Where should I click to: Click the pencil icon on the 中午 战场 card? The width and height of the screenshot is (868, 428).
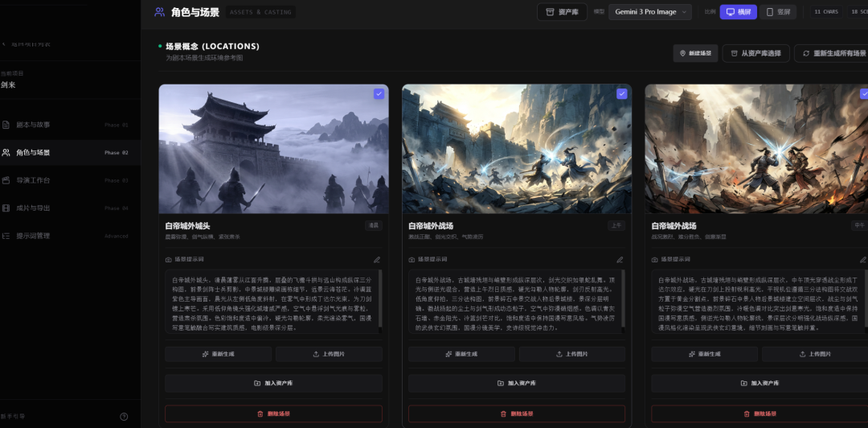click(x=863, y=260)
